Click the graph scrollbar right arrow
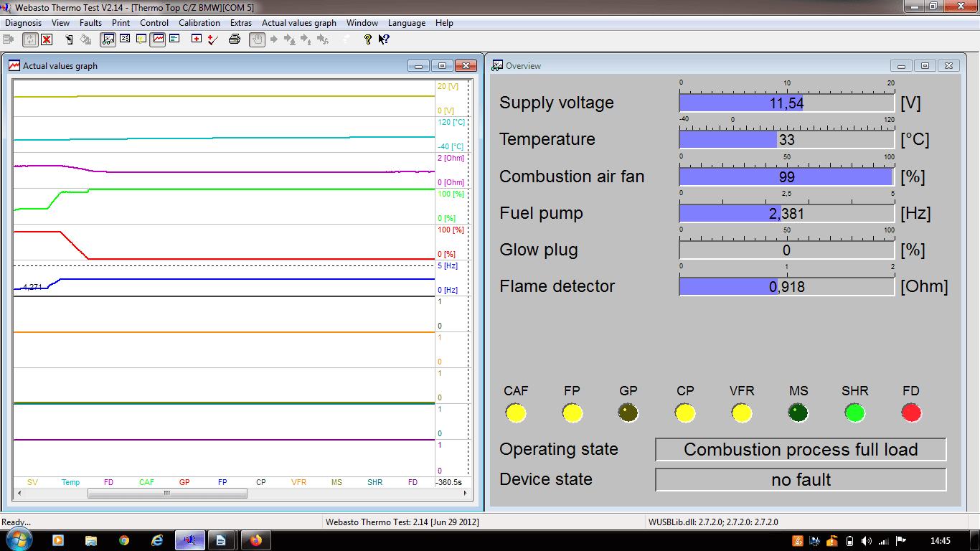 coord(465,494)
